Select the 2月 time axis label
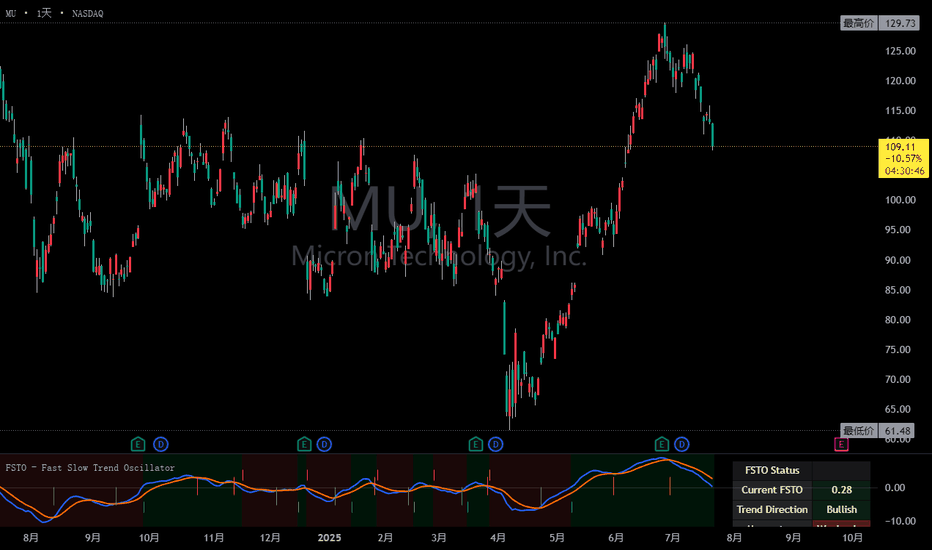932x550 pixels. click(x=385, y=538)
